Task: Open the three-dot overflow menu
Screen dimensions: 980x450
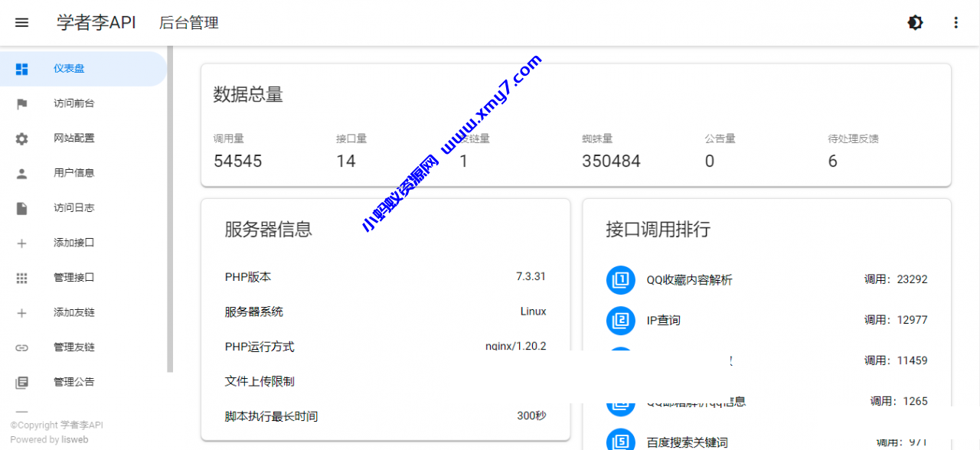Action: (x=955, y=22)
